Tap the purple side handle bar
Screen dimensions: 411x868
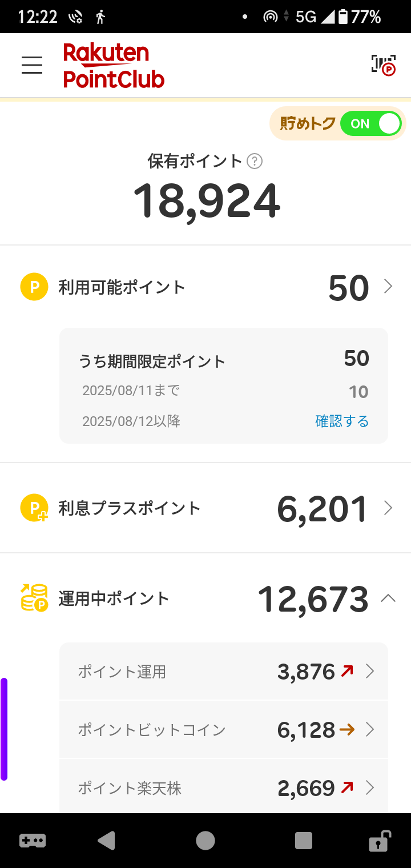(x=4, y=729)
